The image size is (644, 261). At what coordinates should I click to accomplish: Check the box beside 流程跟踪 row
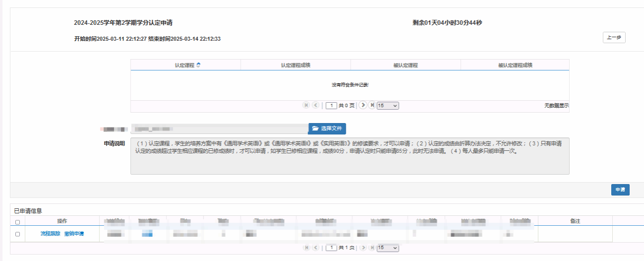coord(18,234)
